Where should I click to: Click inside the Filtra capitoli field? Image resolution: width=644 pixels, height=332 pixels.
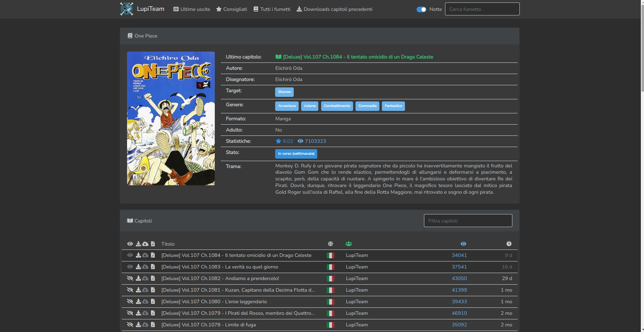pyautogui.click(x=468, y=220)
